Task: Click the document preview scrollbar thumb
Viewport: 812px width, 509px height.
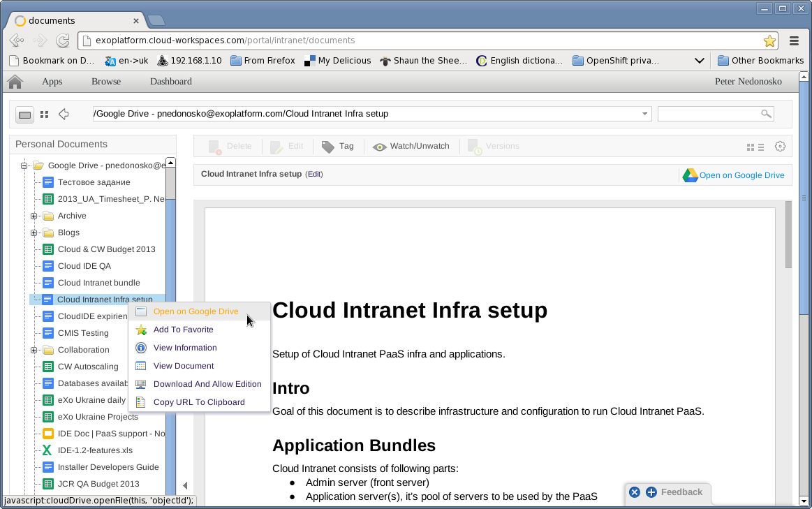Action: (x=789, y=235)
